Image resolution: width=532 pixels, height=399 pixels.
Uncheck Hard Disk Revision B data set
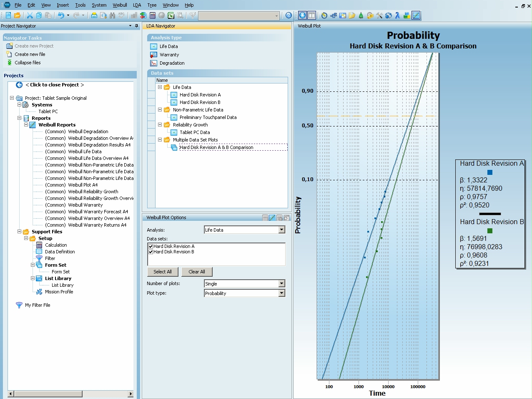click(151, 252)
